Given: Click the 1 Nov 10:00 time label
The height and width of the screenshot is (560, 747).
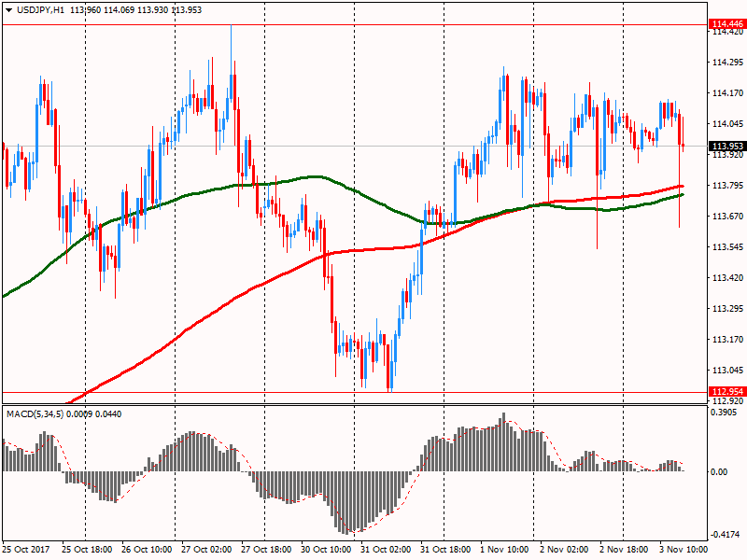Looking at the screenshot, I should click(504, 550).
